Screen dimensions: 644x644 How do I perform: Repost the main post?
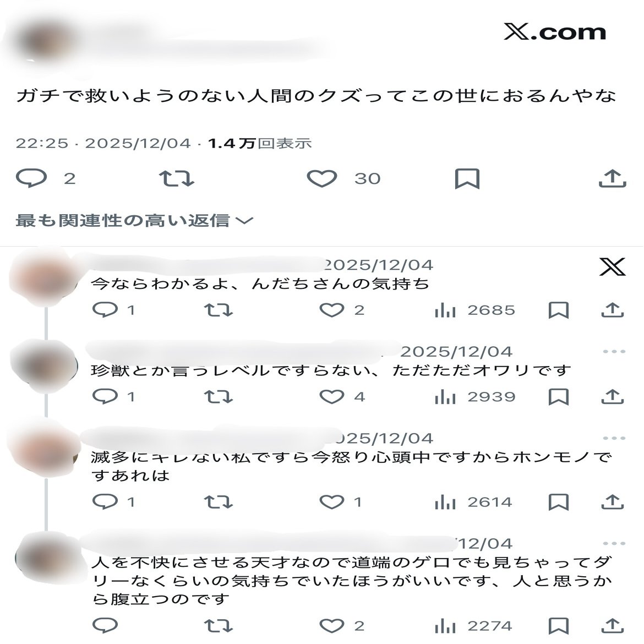(177, 179)
